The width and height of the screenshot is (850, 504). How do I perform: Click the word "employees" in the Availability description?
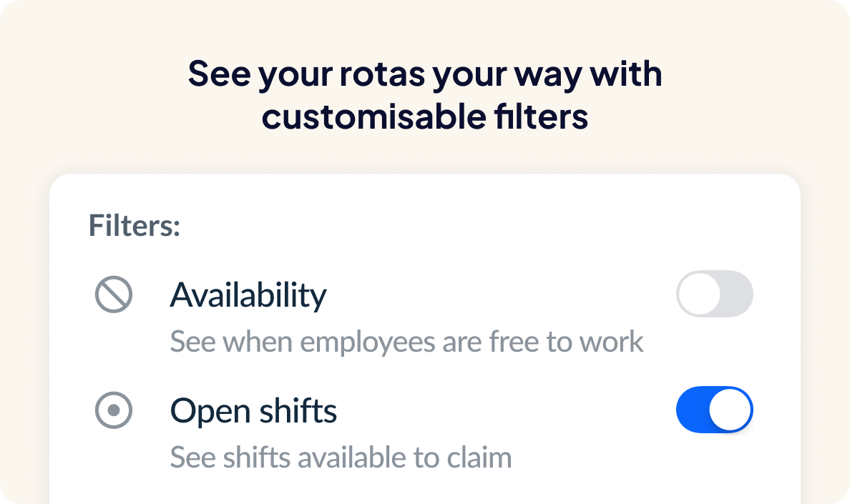point(368,342)
